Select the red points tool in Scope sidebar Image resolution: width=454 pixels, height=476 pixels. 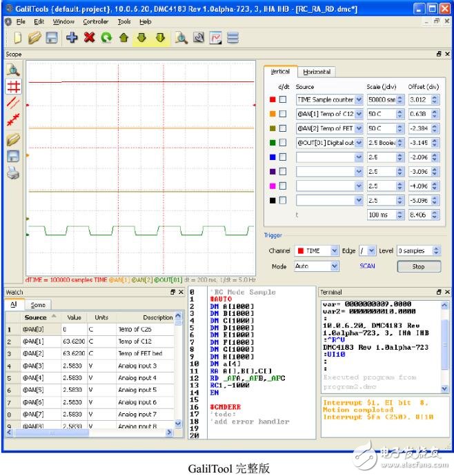tap(13, 119)
